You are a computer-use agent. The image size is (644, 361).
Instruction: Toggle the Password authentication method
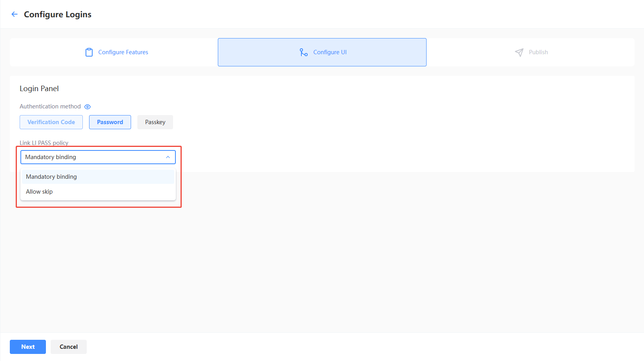[x=110, y=122]
